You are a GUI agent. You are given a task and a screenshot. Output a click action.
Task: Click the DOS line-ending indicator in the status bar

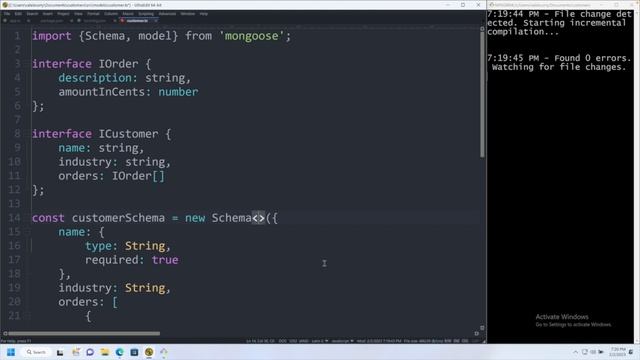pos(282,341)
